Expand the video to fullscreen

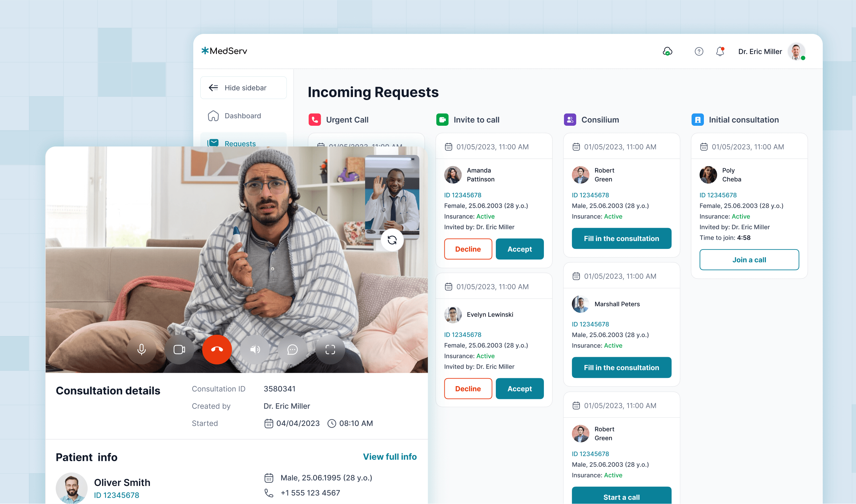coord(330,350)
